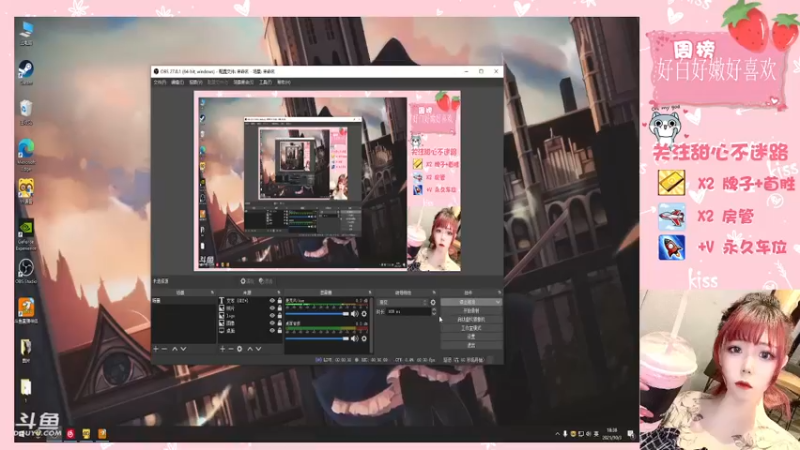Click the 开始录制 start recording button
Viewport: 800px width, 450px height.
(471, 311)
